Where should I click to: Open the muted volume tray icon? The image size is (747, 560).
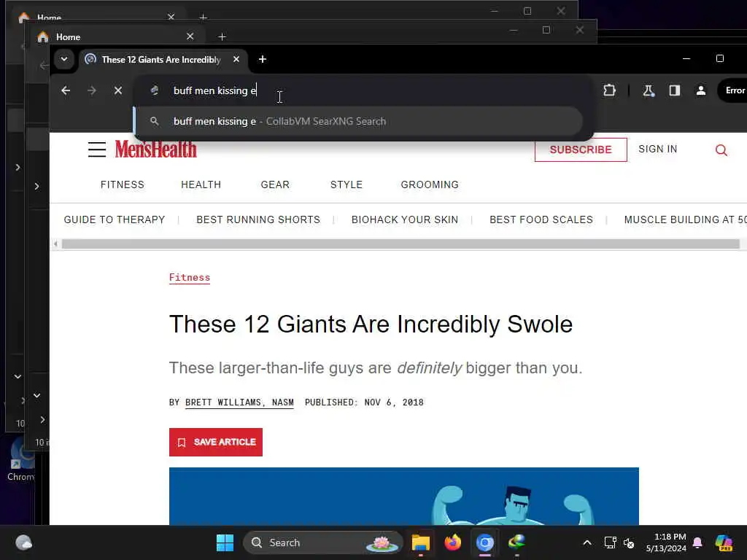(x=629, y=542)
